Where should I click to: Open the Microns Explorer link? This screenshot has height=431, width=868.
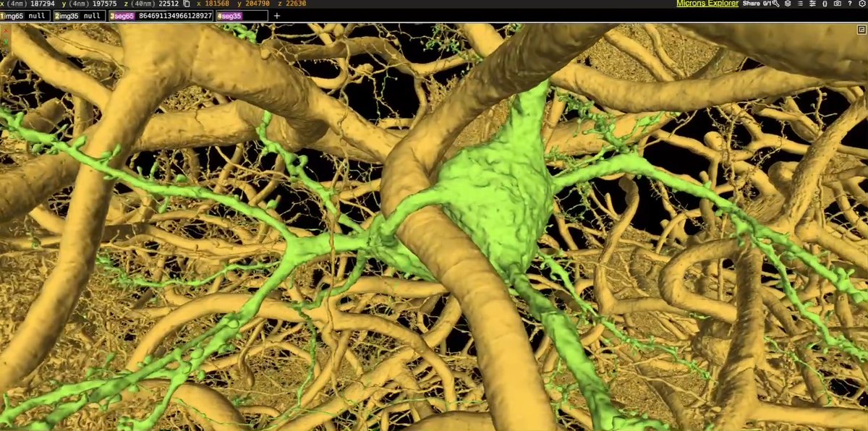(707, 4)
